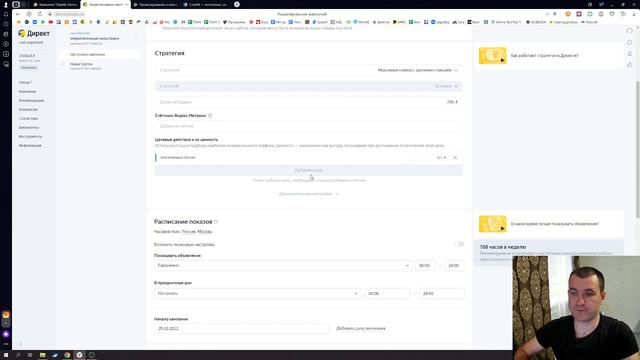Select the first browser tab

point(55,4)
